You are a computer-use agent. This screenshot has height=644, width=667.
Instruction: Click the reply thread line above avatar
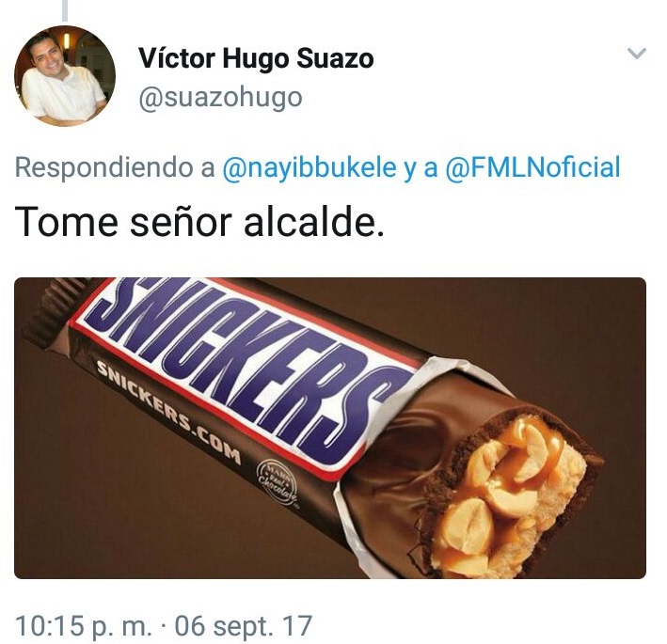65,10
